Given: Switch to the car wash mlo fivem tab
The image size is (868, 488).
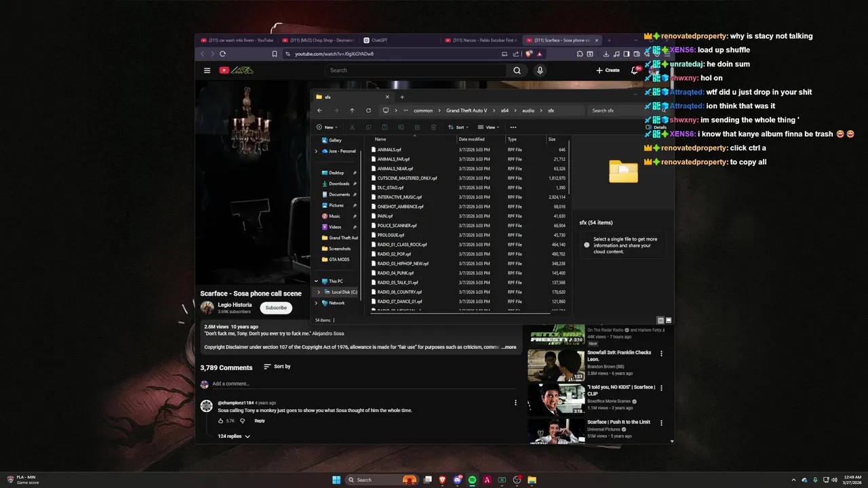Looking at the screenshot, I should pyautogui.click(x=237, y=40).
